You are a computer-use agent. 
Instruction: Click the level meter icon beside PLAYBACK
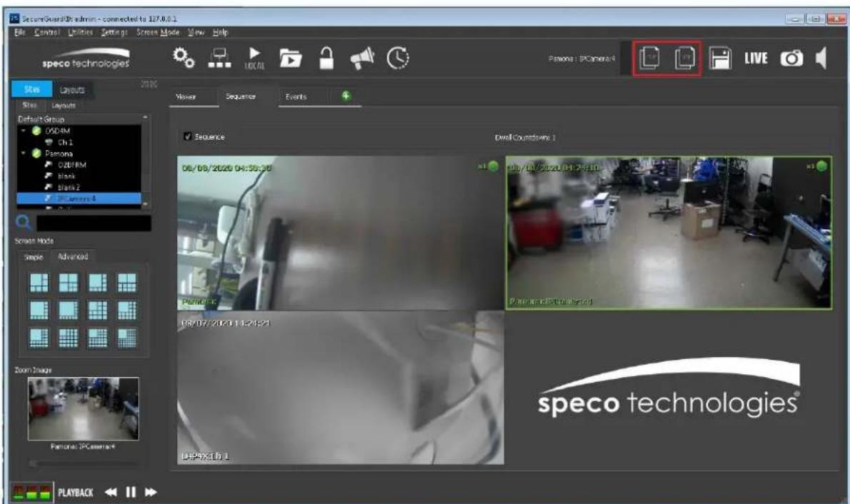point(31,492)
